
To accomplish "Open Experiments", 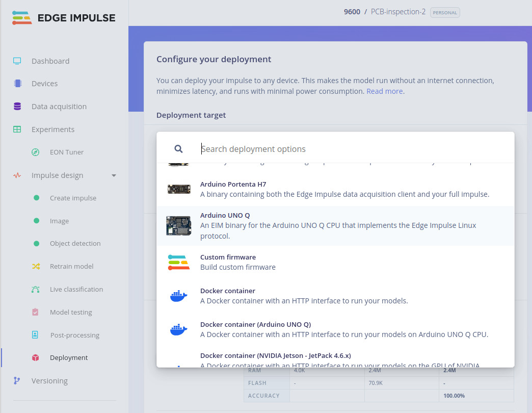I will click(53, 130).
